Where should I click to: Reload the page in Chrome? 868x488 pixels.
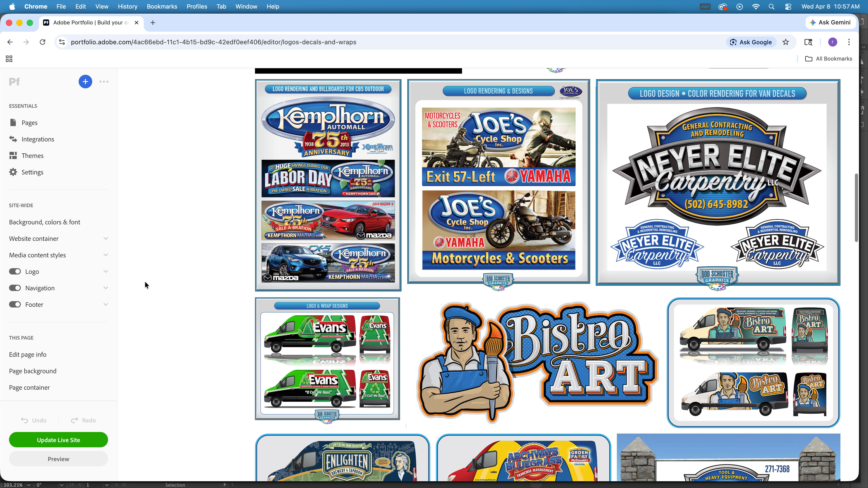click(42, 42)
